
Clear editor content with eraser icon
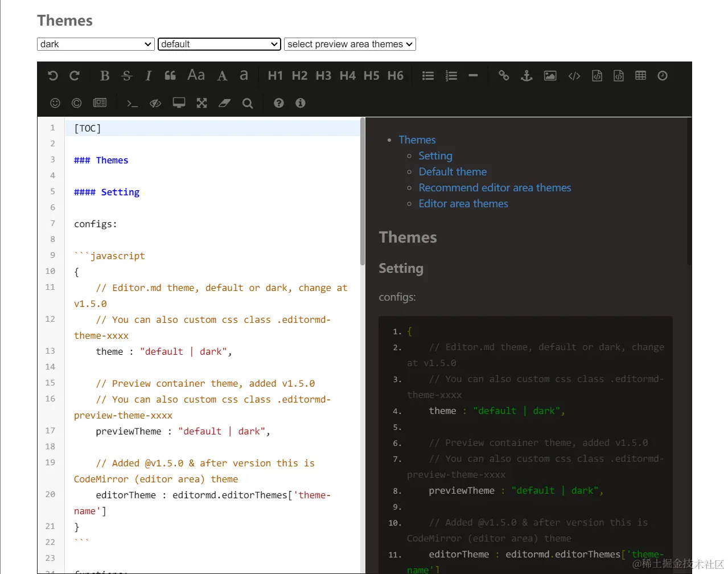point(225,103)
